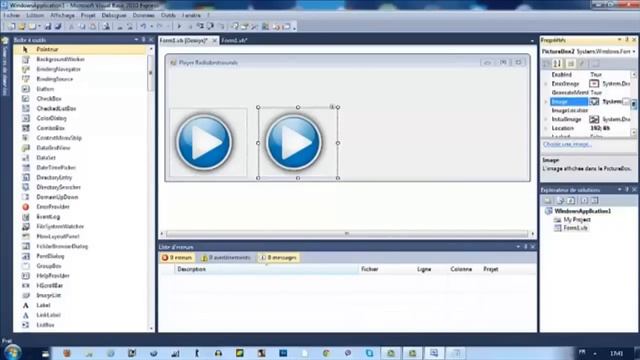Expand the ErrorImage property row
The image size is (640, 360).
546,84
